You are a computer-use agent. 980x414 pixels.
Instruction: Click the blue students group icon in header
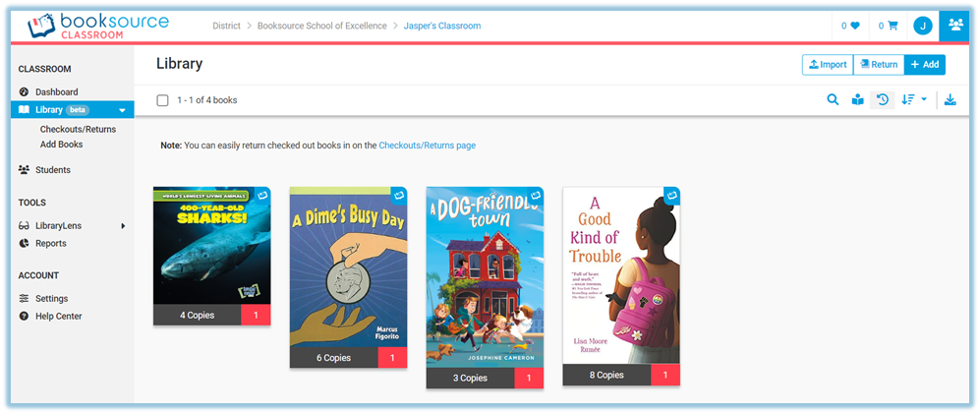click(955, 26)
